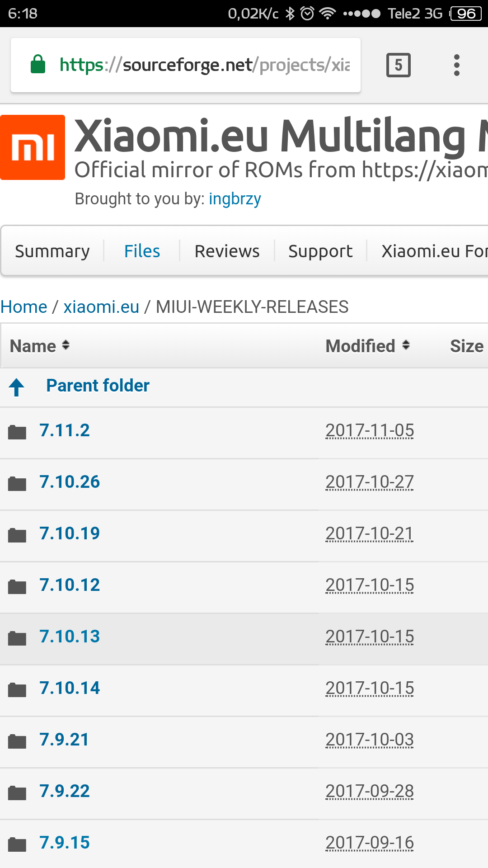488x868 pixels.
Task: Open the ingbrzy author link
Action: (235, 199)
